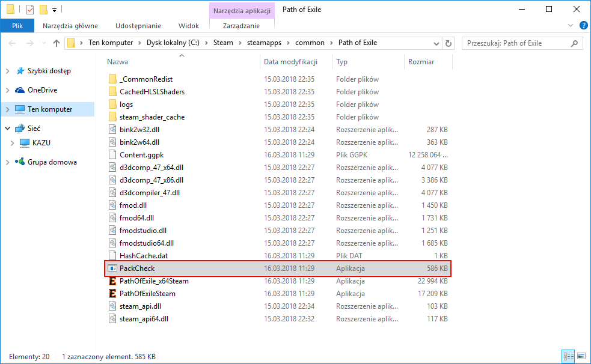Select the PackCheck application icon

pyautogui.click(x=112, y=268)
